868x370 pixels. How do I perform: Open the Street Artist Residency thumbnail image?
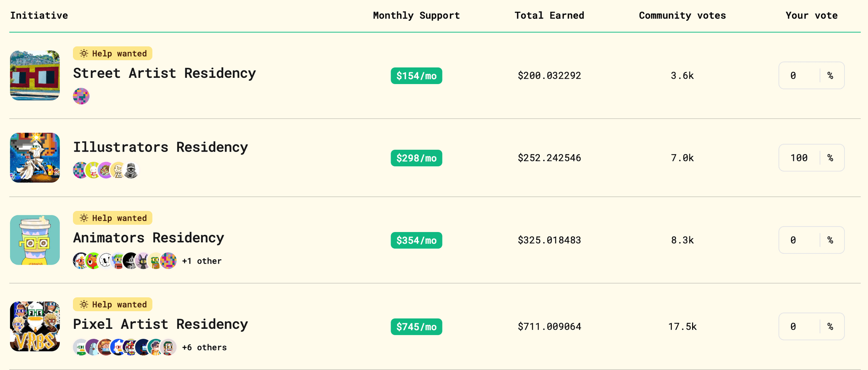pos(35,76)
